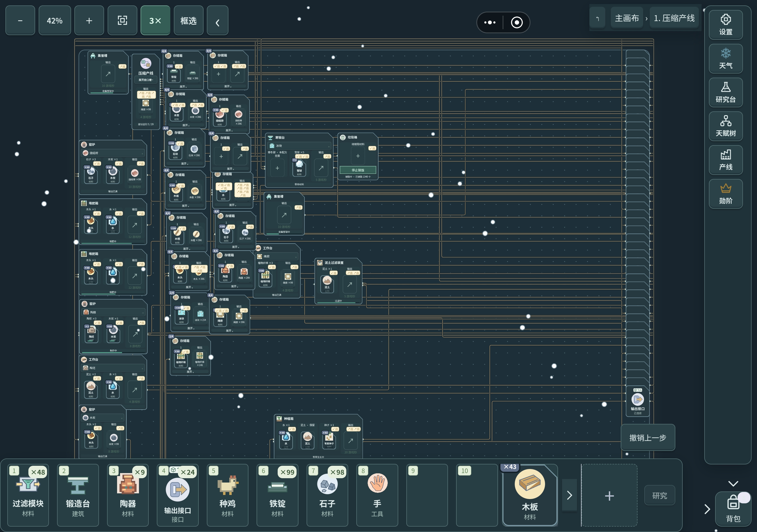
Task: Open the 陶坯 recipe dropdown in 工作台
Action: pos(113,368)
